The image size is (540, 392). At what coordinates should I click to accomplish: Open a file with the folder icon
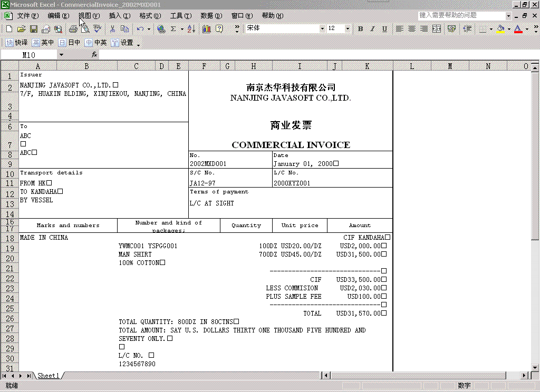coord(21,29)
